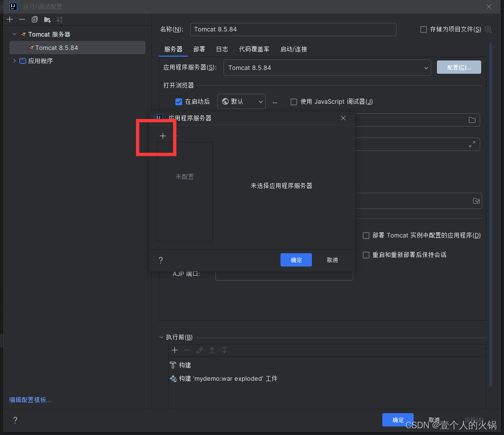Remove the selected before-launch task
This screenshot has width=504, height=435.
187,350
